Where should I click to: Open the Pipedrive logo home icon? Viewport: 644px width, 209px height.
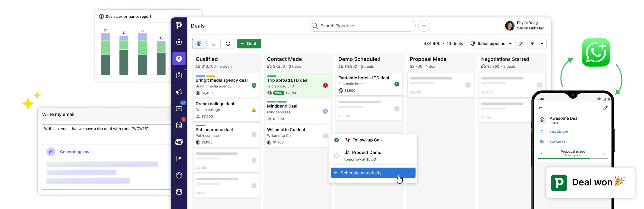coord(179,25)
